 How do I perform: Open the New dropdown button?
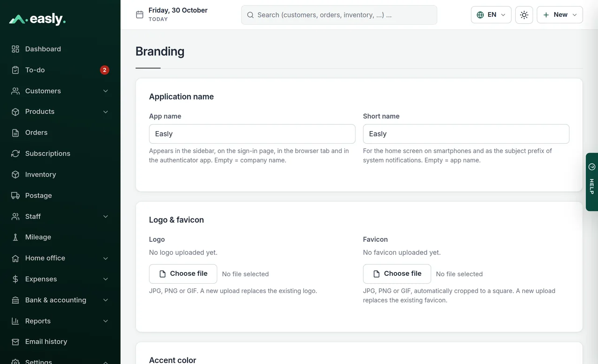tap(560, 15)
